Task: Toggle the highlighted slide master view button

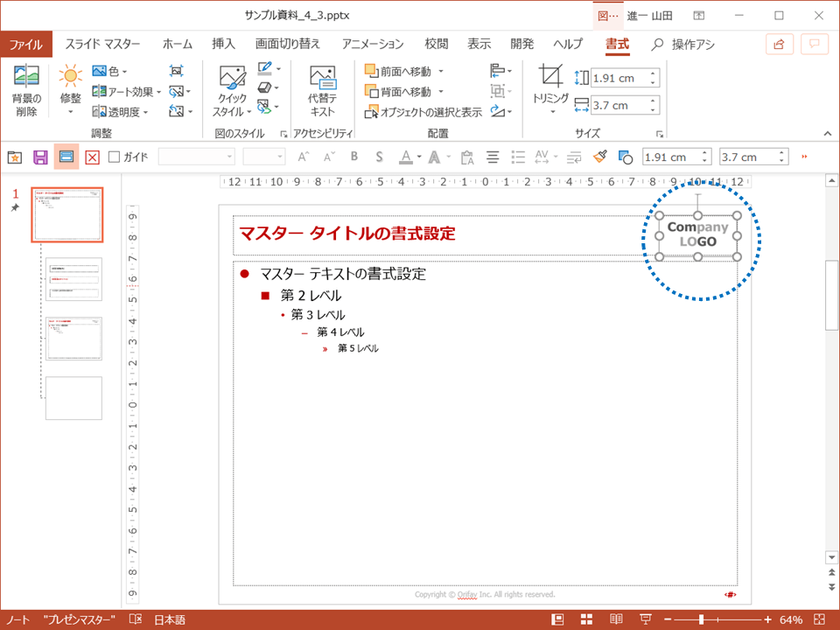Action: point(66,157)
